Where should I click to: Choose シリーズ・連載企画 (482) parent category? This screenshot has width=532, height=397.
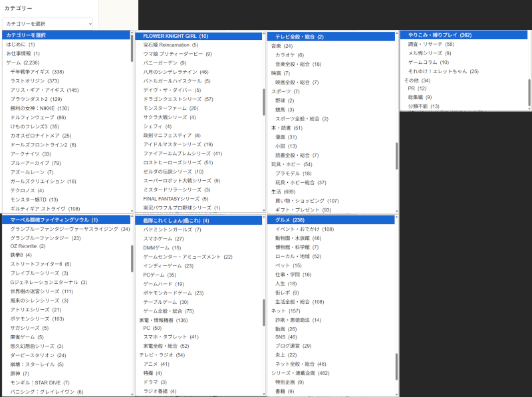click(x=331, y=373)
